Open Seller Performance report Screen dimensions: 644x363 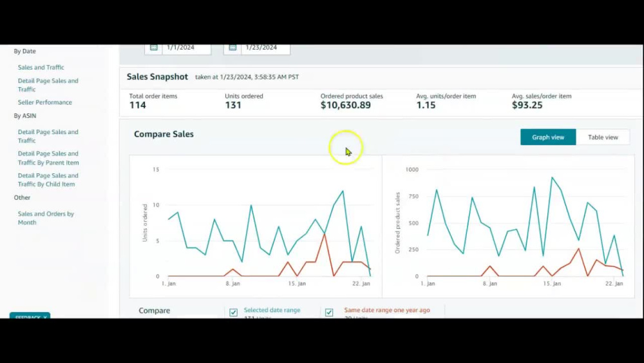coord(45,103)
